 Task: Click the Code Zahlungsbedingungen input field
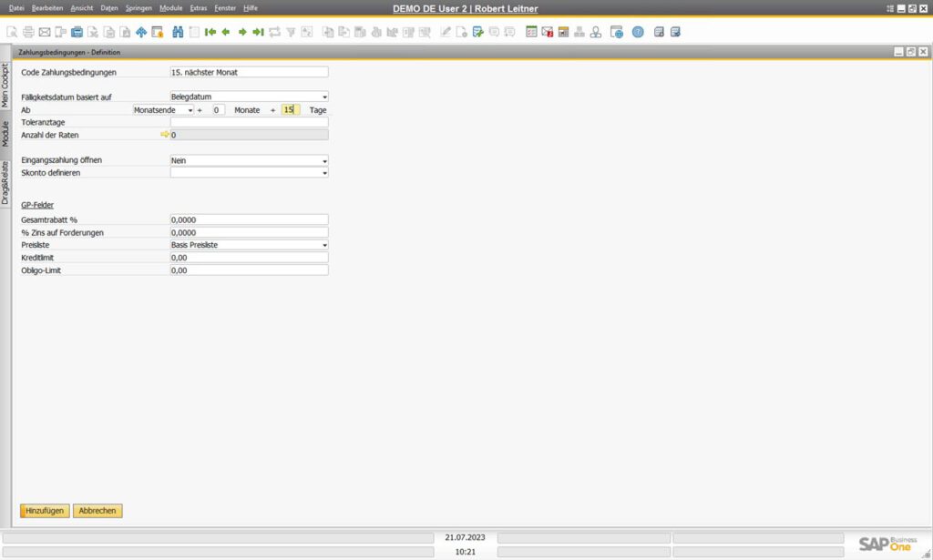click(249, 72)
